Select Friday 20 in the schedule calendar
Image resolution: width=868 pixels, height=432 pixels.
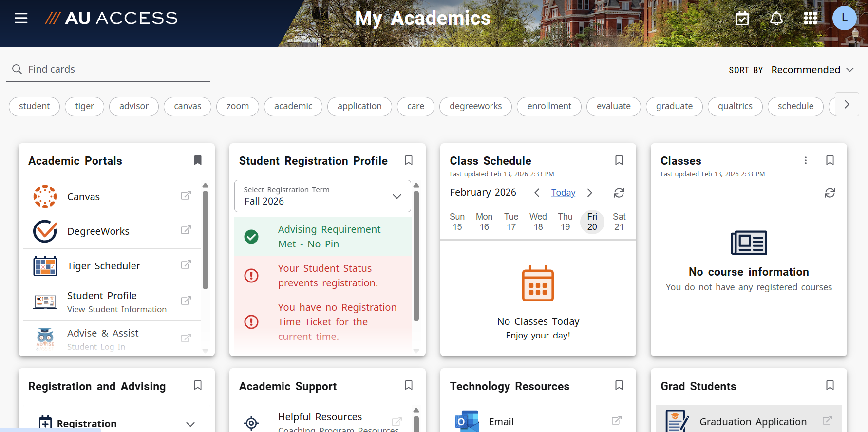pos(592,222)
